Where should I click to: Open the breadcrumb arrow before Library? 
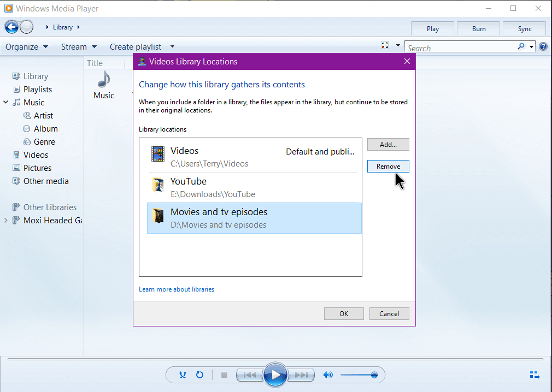tap(47, 27)
